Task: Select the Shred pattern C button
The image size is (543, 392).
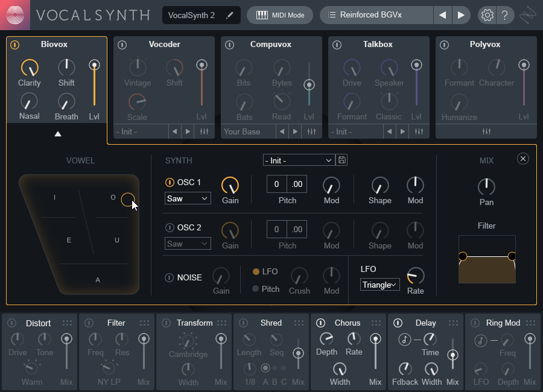Action: point(284,368)
